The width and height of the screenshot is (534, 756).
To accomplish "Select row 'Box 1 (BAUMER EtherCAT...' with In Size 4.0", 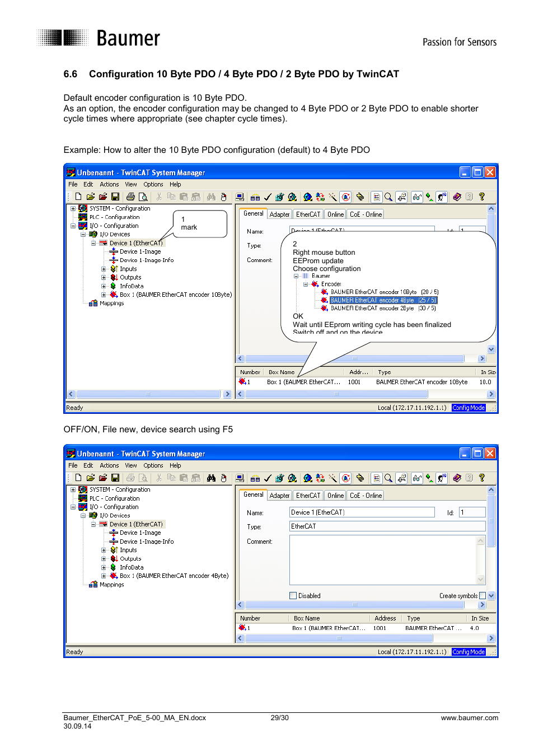I will [366, 628].
